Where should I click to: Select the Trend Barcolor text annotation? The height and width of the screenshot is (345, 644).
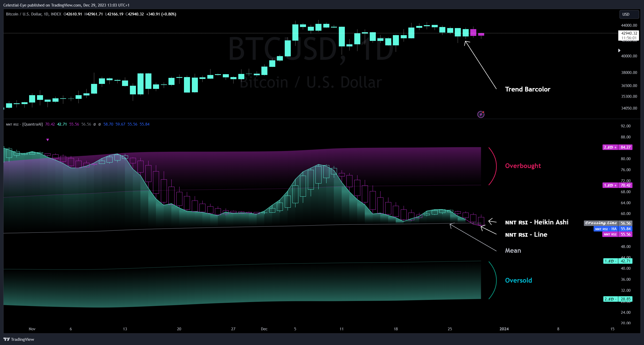[528, 89]
